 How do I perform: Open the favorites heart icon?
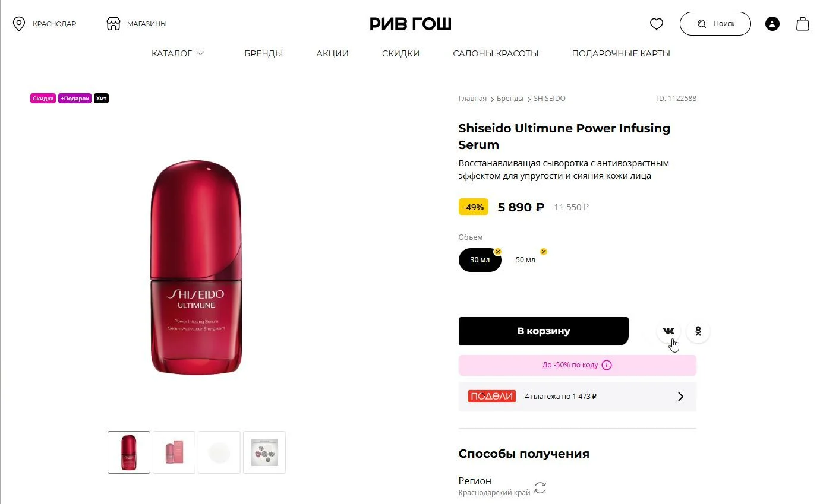[656, 24]
